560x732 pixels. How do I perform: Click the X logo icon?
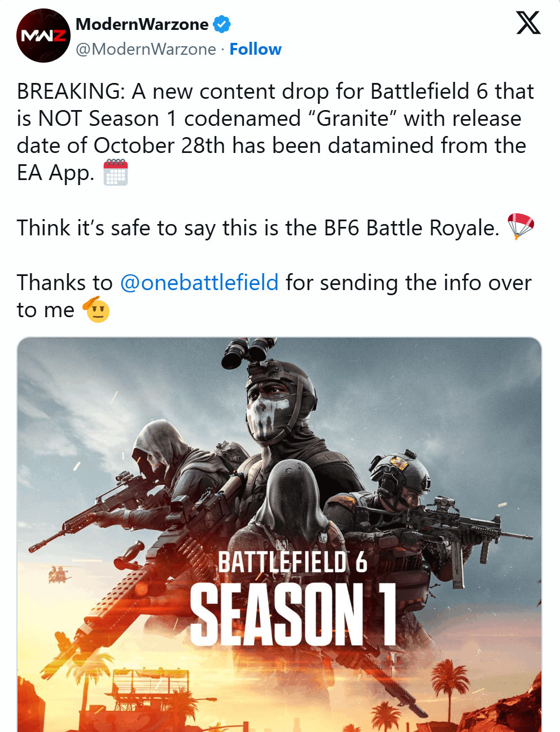point(528,23)
